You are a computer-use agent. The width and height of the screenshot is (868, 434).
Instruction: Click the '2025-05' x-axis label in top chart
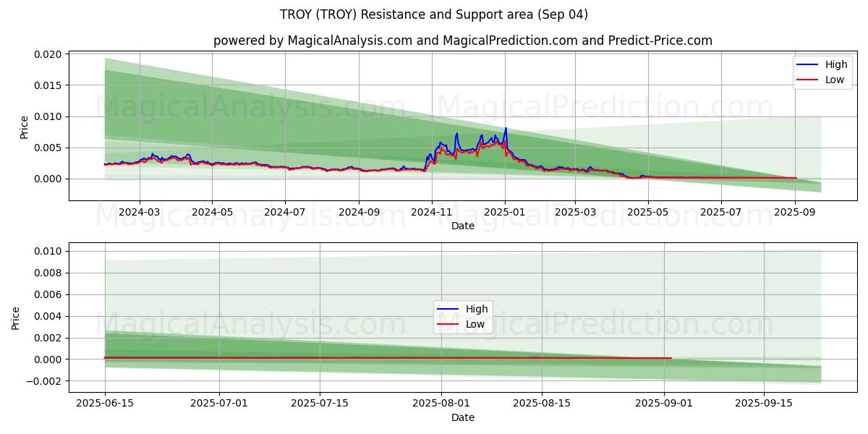tap(648, 213)
